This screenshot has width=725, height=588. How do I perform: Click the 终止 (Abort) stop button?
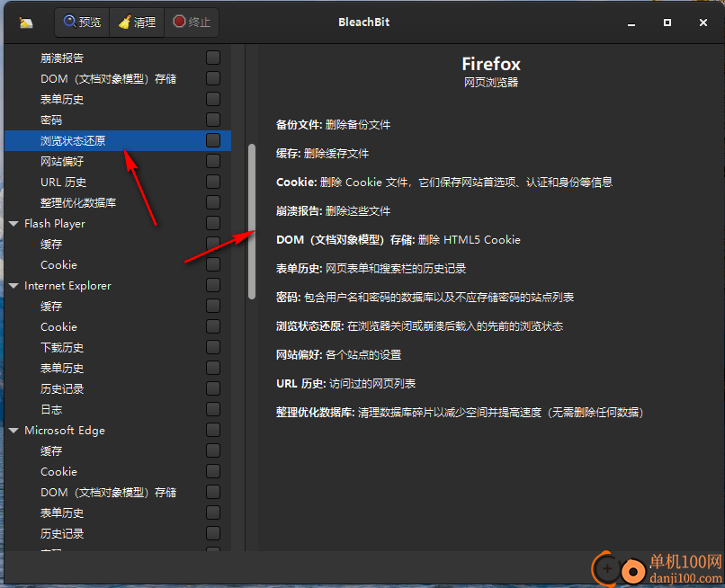[x=192, y=22]
